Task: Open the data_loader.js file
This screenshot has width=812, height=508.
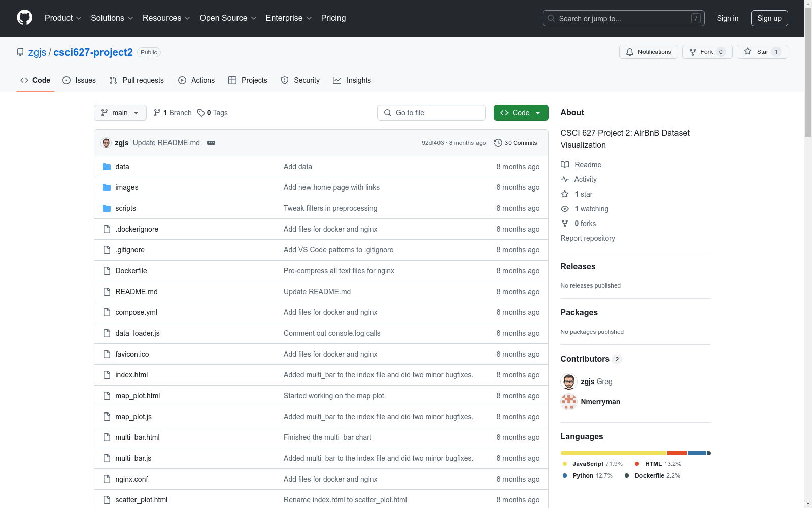Action: pos(138,333)
